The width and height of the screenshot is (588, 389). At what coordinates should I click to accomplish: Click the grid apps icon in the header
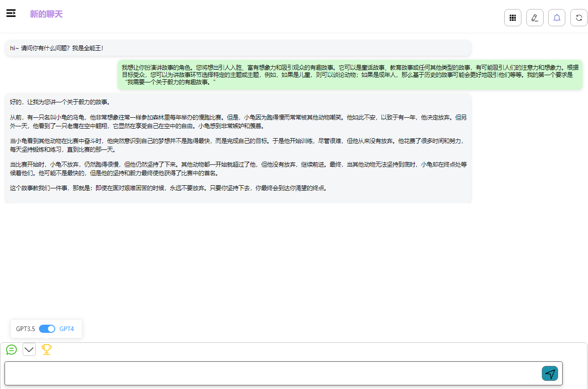(512, 18)
